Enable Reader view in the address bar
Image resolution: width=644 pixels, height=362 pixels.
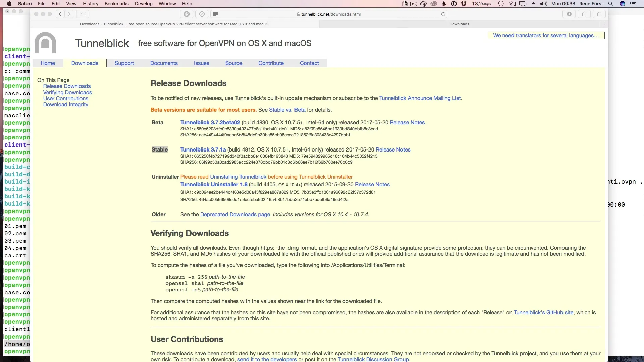click(x=216, y=14)
